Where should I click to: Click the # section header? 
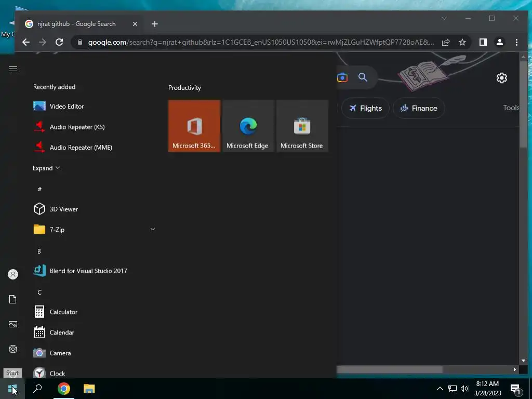pos(39,189)
